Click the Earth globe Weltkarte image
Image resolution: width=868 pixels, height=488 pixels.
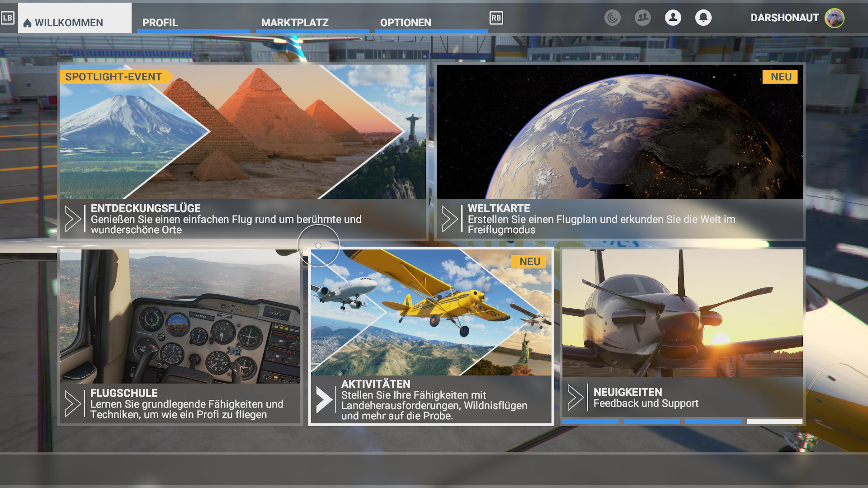coord(620,132)
